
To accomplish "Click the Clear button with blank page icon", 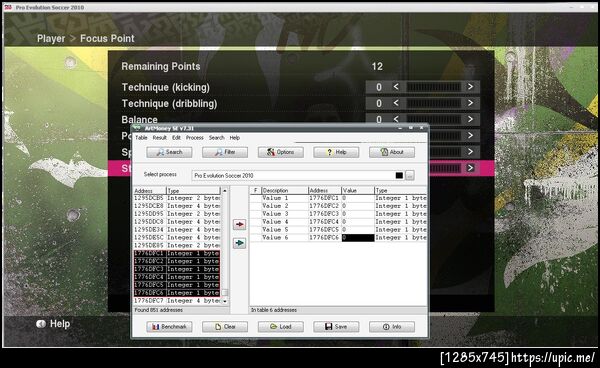I will click(x=225, y=327).
